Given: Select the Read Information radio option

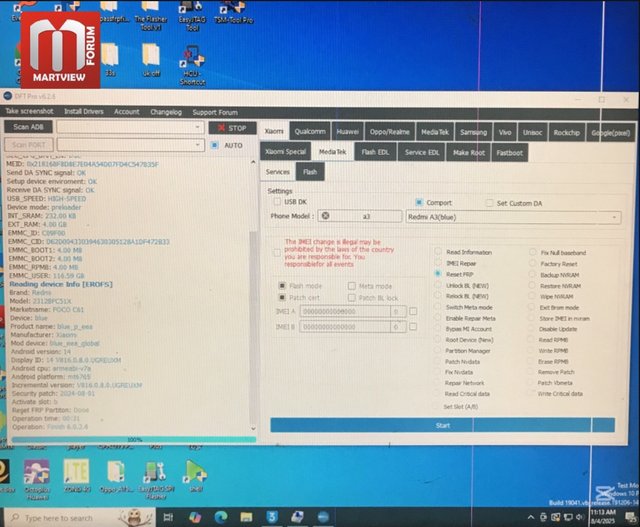Looking at the screenshot, I should pos(438,251).
